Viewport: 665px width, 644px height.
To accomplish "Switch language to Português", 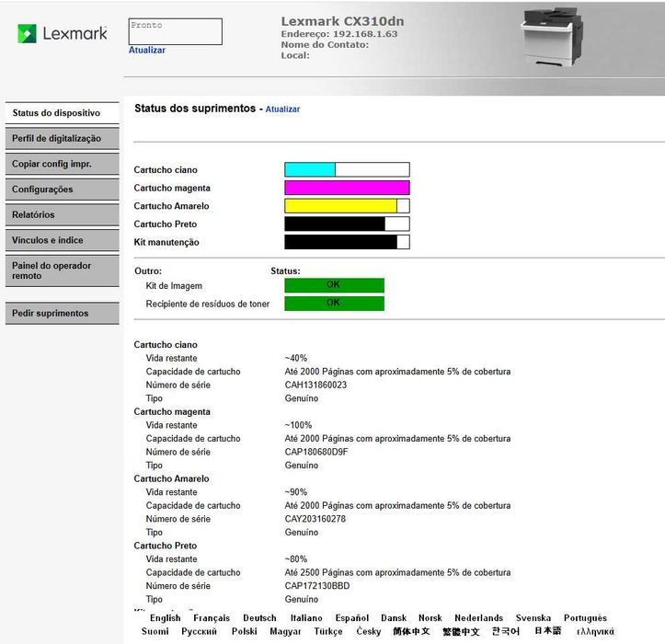I will (x=585, y=618).
